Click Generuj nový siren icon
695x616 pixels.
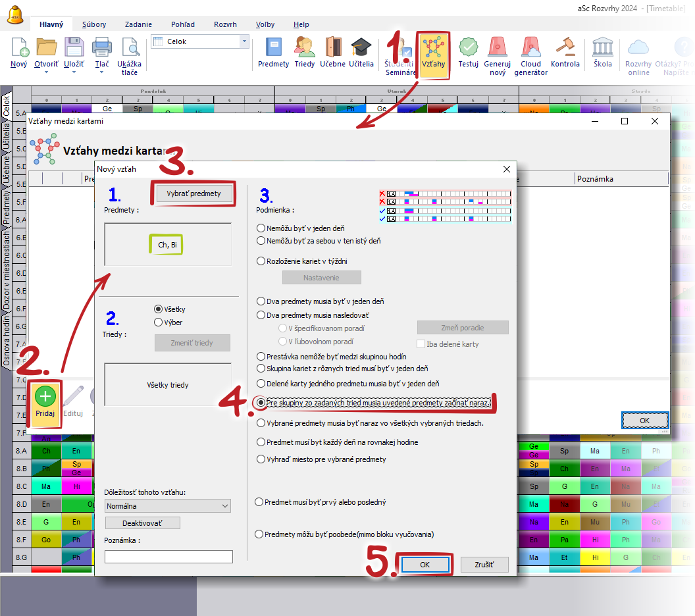[x=498, y=47]
